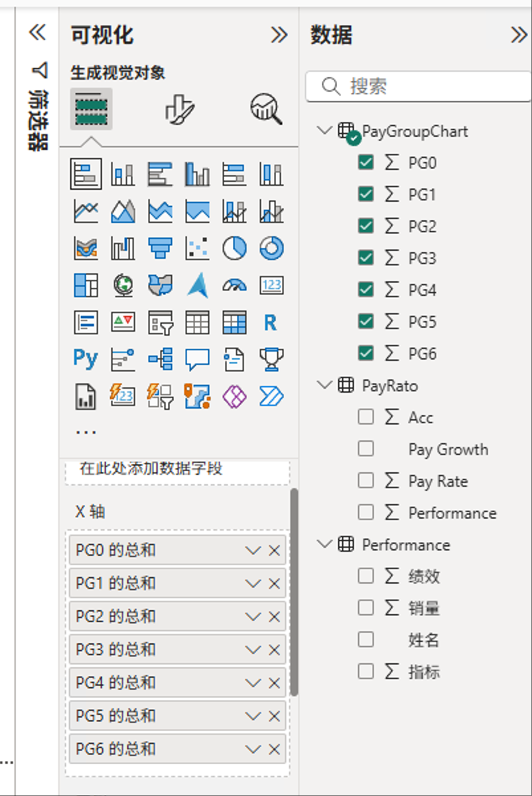Select the donut chart visual
Image resolution: width=532 pixels, height=796 pixels.
click(x=271, y=249)
